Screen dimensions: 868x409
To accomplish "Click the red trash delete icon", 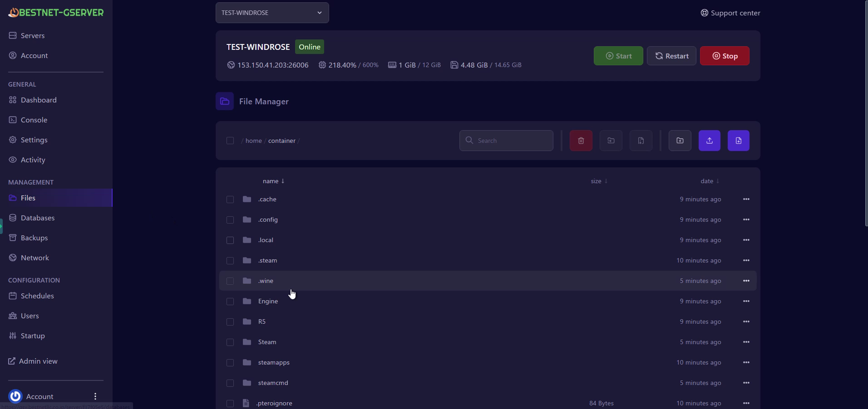I will point(581,141).
